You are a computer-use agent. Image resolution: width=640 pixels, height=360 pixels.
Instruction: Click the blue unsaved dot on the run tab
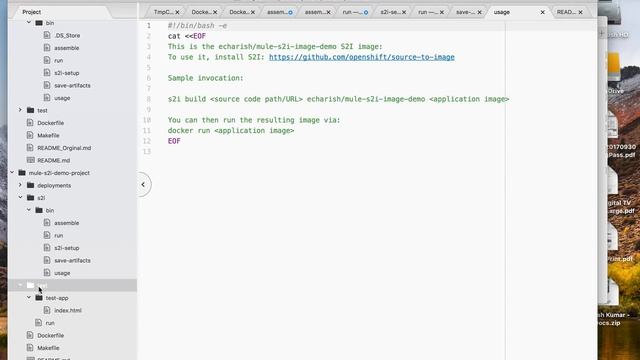click(366, 13)
